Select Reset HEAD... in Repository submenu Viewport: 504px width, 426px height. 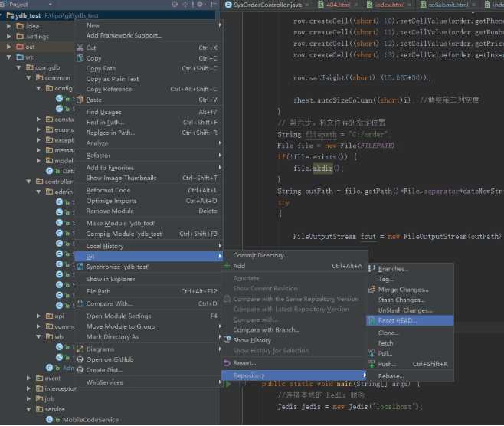coord(398,320)
